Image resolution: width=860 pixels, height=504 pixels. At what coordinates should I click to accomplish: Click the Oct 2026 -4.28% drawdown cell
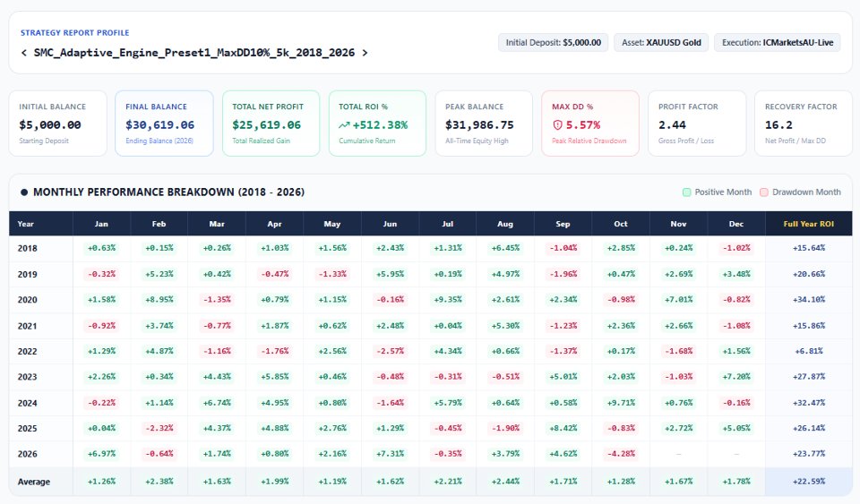pos(621,454)
